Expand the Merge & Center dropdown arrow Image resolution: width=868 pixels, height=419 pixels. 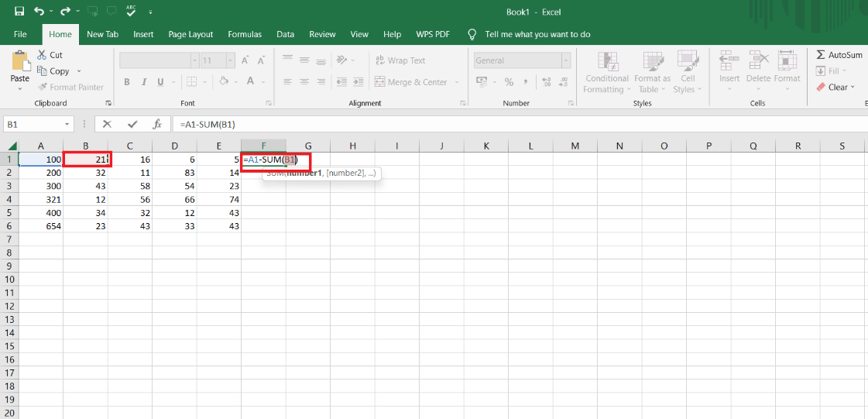tap(457, 82)
